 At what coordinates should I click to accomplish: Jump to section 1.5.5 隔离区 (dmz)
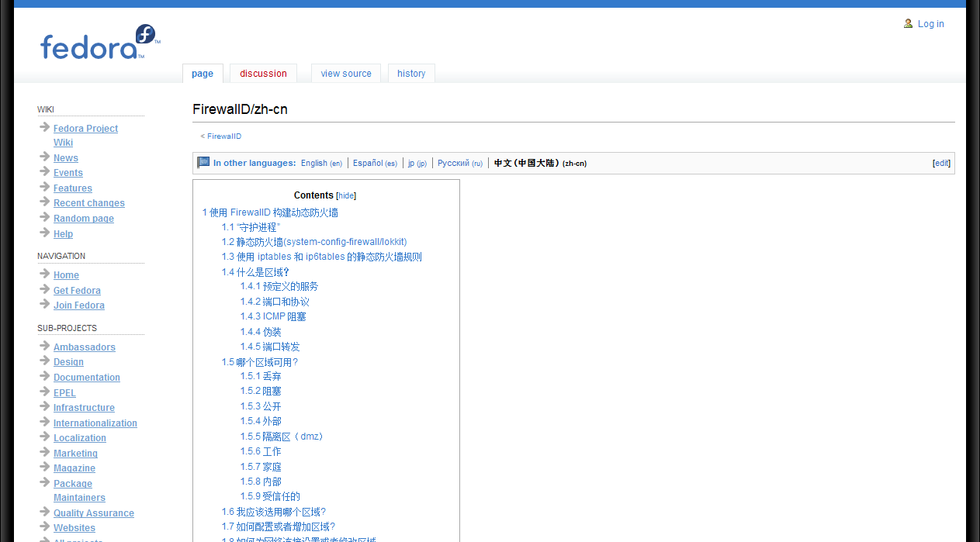click(x=283, y=437)
